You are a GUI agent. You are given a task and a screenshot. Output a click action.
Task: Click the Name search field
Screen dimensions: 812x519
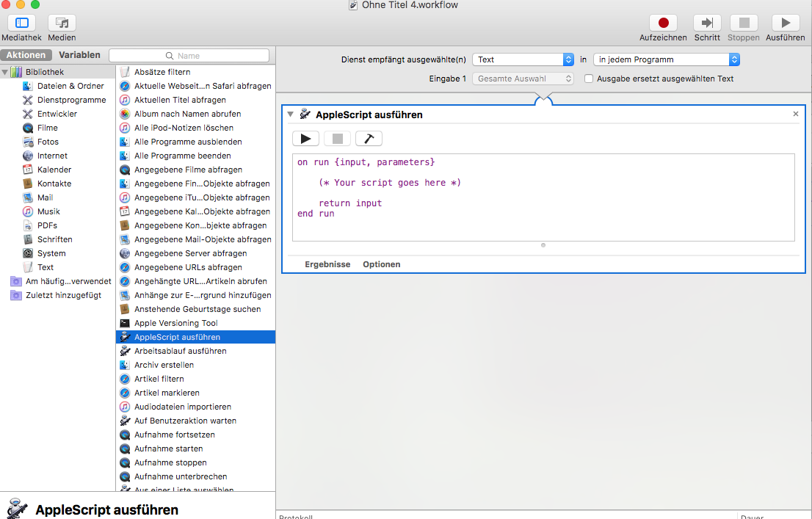[x=189, y=56]
